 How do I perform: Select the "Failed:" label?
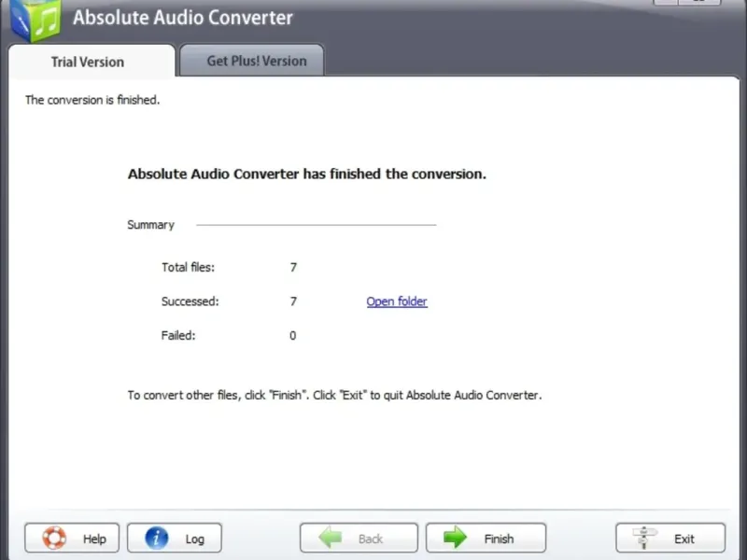click(178, 335)
